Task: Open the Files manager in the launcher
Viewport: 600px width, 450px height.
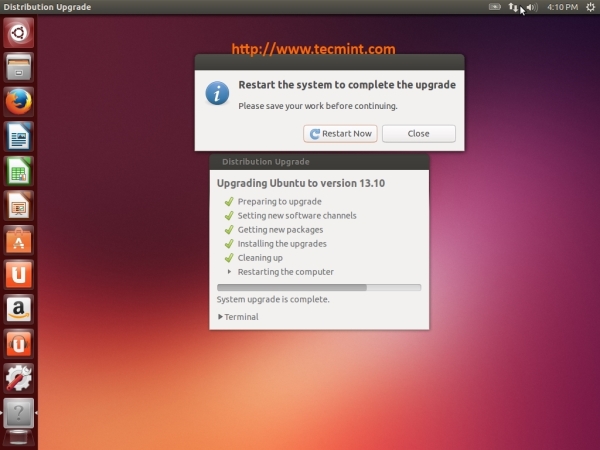Action: (18, 67)
